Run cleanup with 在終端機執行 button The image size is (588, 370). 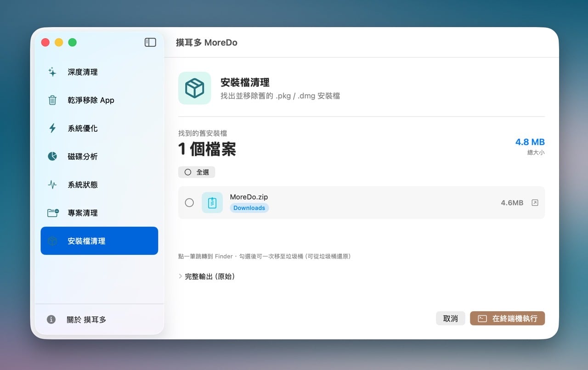[507, 318]
